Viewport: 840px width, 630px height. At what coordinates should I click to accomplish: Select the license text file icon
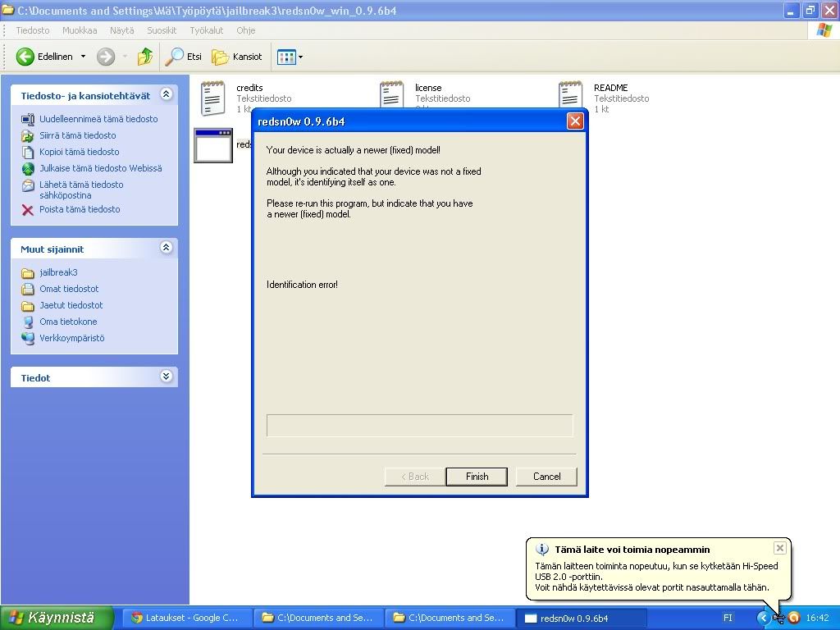(x=391, y=94)
